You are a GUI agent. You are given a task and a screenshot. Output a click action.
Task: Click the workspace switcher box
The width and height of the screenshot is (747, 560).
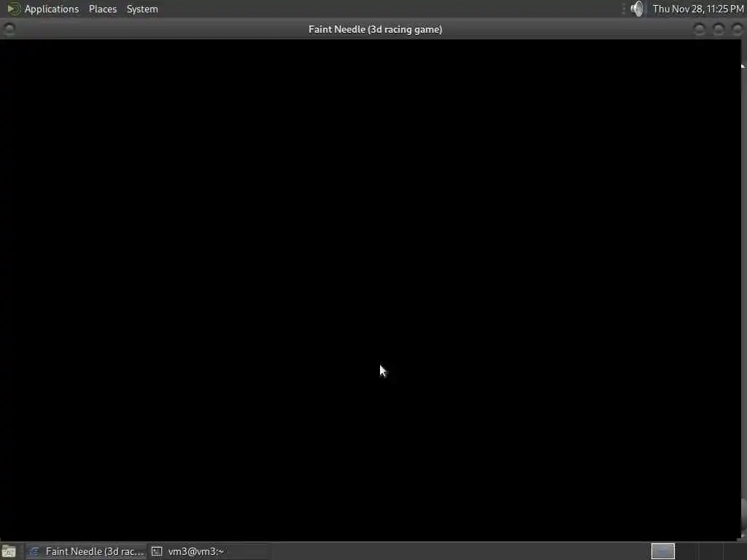tap(662, 551)
